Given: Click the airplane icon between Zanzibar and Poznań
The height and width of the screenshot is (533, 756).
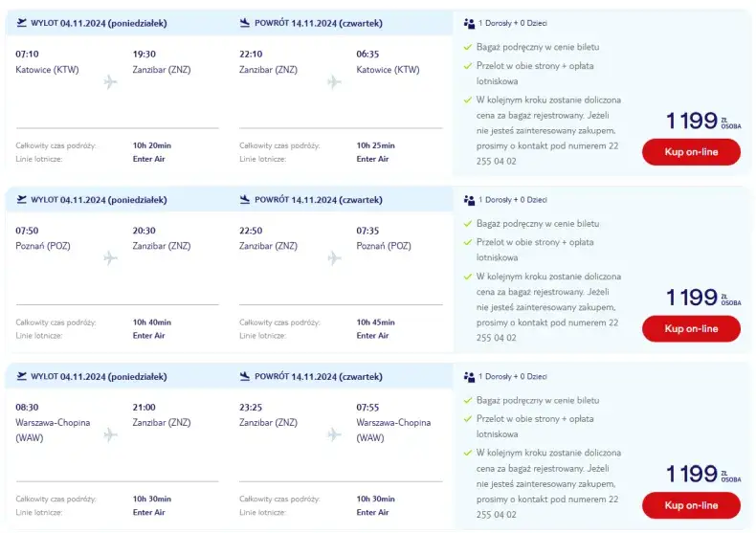Looking at the screenshot, I should tap(334, 258).
